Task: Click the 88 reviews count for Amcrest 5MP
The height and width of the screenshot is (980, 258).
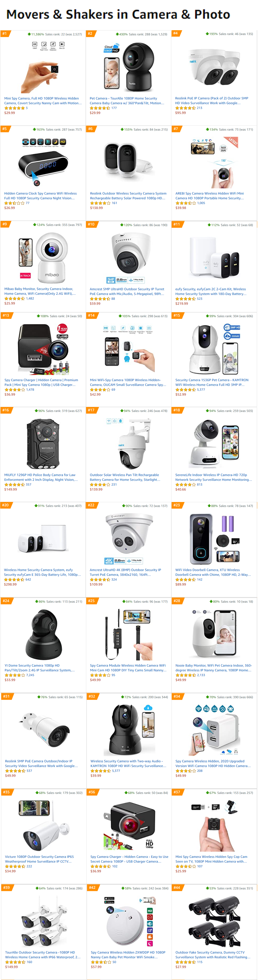Action: tap(113, 299)
